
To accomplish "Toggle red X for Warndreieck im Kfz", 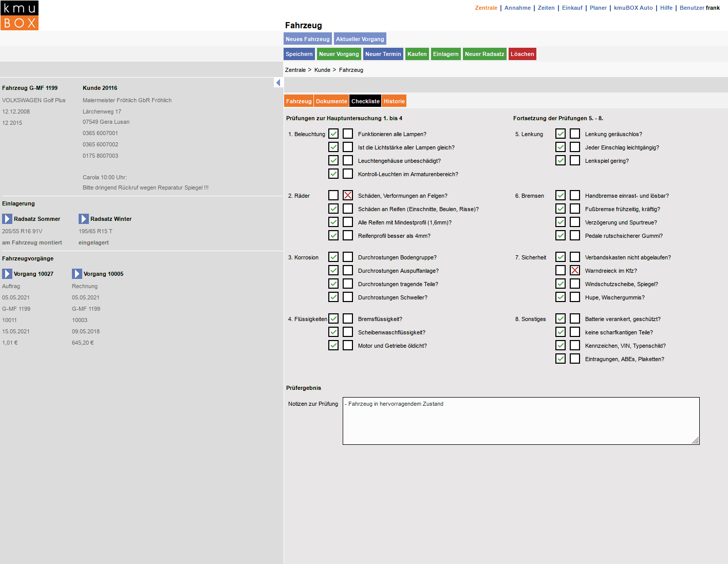I will pos(575,270).
